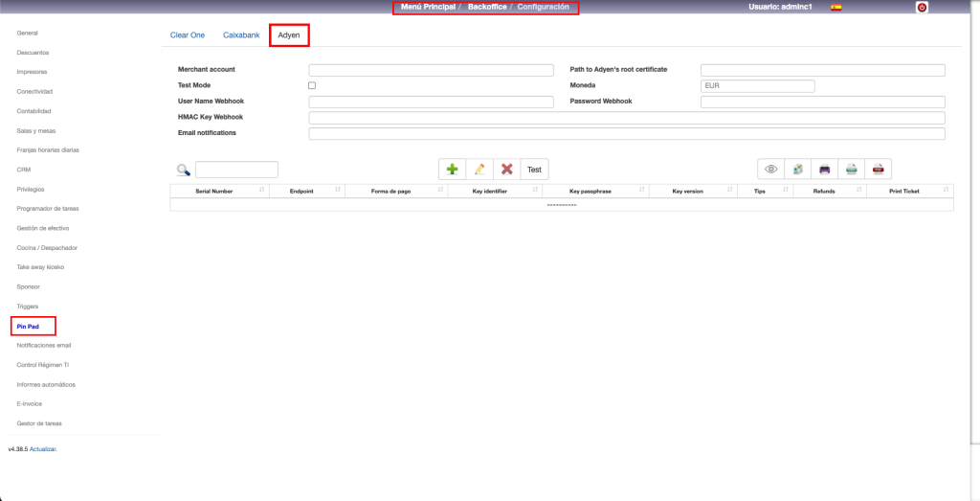Screen dimensions: 980x501
Task: Click the Spanish flag language icon
Action: pyautogui.click(x=836, y=7)
